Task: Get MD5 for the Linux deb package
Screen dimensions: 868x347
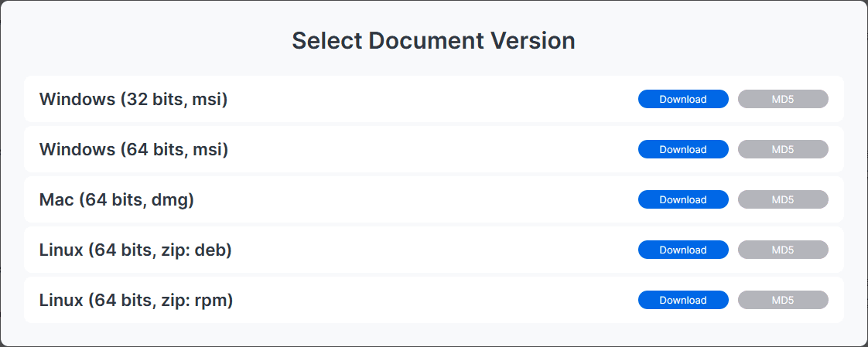Action: coord(783,250)
